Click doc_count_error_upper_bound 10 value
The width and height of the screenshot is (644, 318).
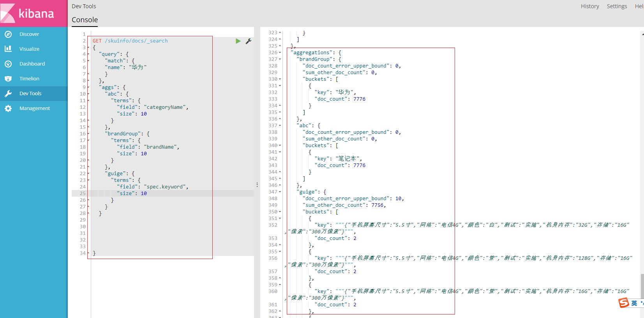398,199
